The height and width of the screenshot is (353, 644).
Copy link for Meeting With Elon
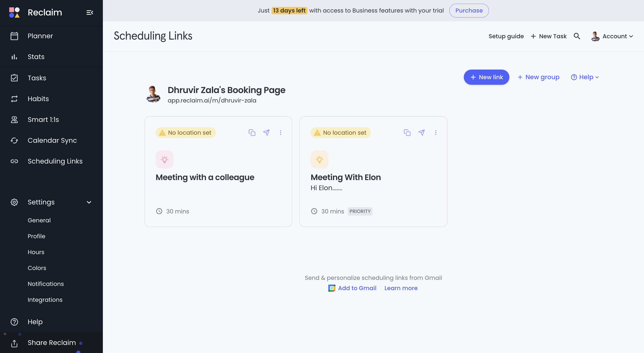pyautogui.click(x=407, y=133)
